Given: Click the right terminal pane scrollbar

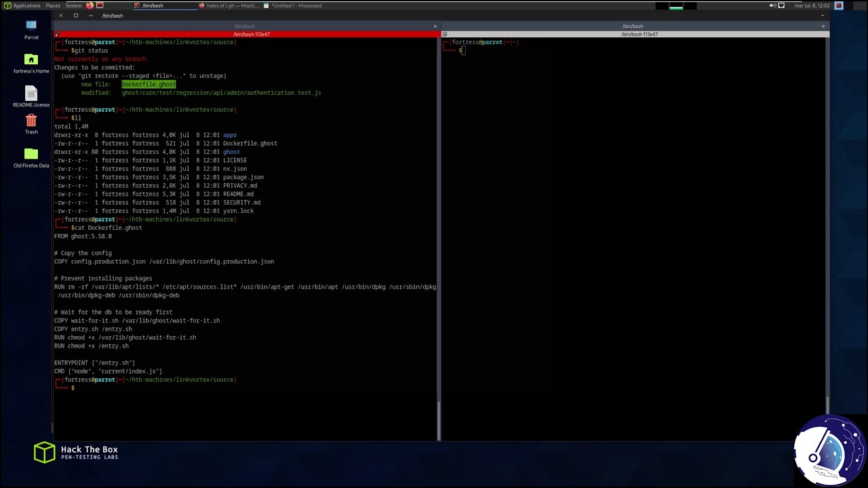Looking at the screenshot, I should (827, 405).
